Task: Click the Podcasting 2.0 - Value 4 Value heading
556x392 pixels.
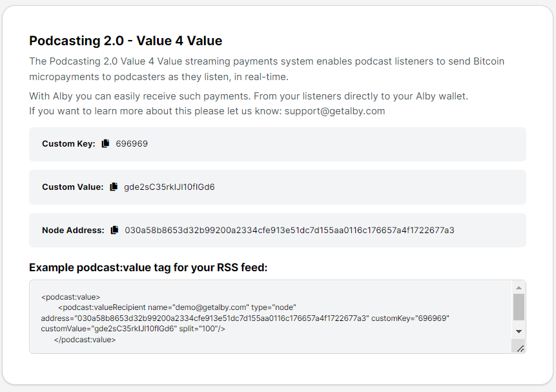Action: pyautogui.click(x=125, y=41)
